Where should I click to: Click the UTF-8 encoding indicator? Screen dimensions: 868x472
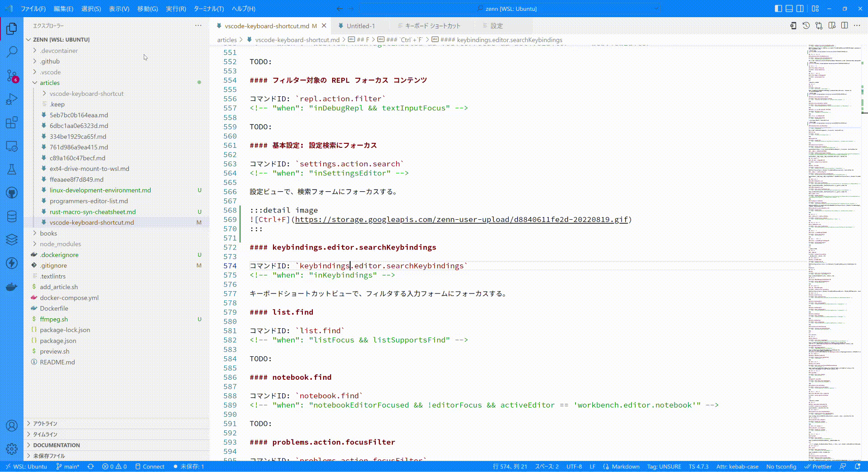tap(574, 467)
